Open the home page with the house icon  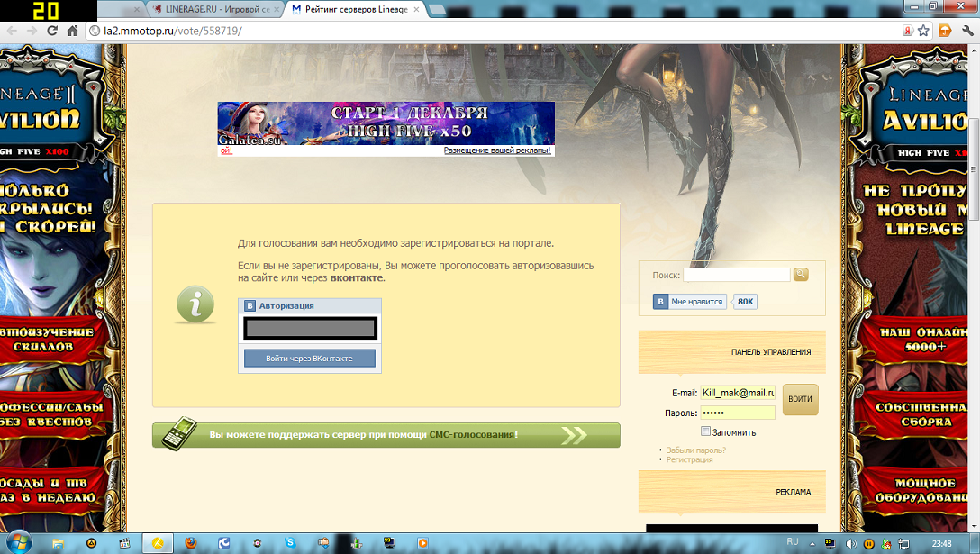tap(72, 31)
